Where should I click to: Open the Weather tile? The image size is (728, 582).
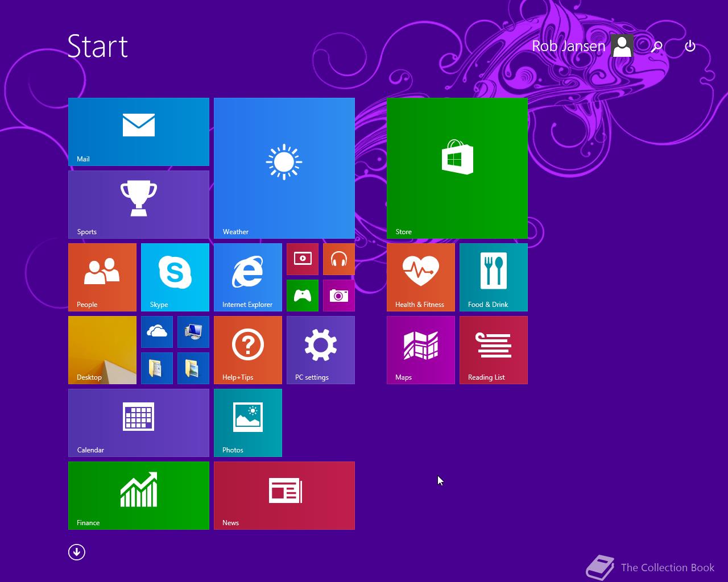(284, 168)
